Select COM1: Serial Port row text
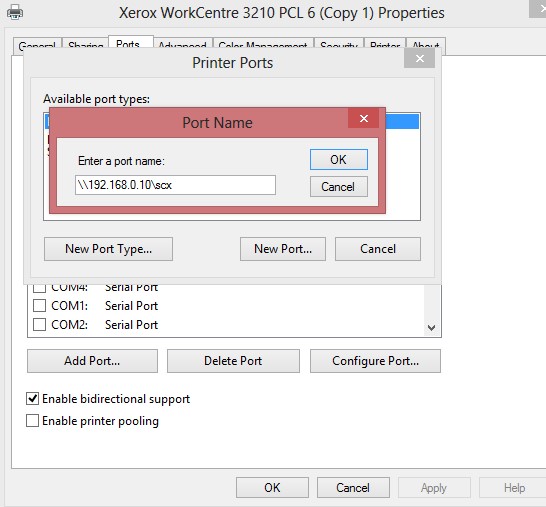Screen dimensions: 546x507 point(104,306)
